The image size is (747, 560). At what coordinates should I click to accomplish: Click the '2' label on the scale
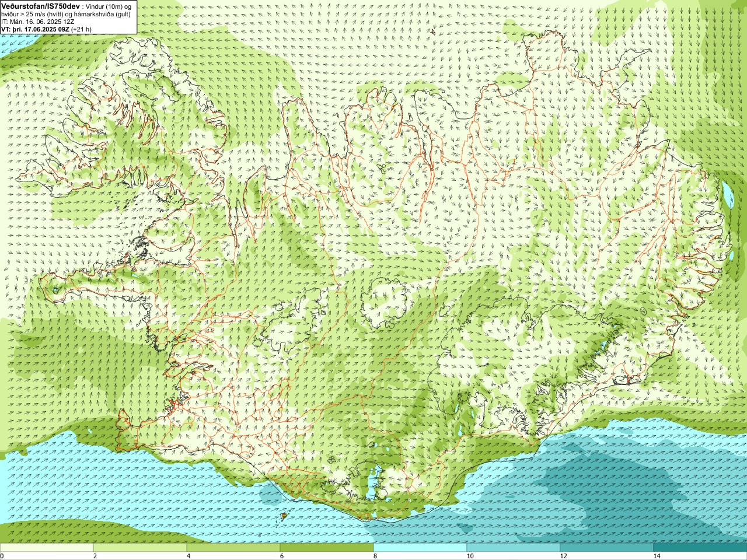click(x=95, y=556)
